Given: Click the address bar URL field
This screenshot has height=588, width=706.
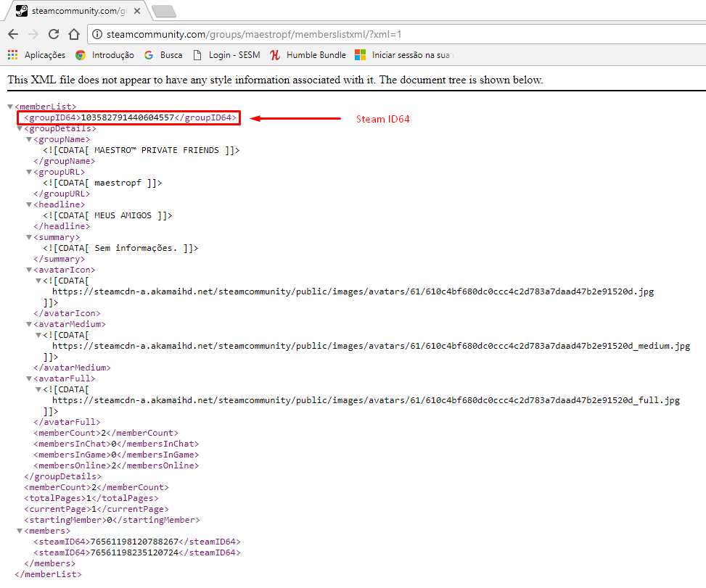Looking at the screenshot, I should pyautogui.click(x=396, y=34).
